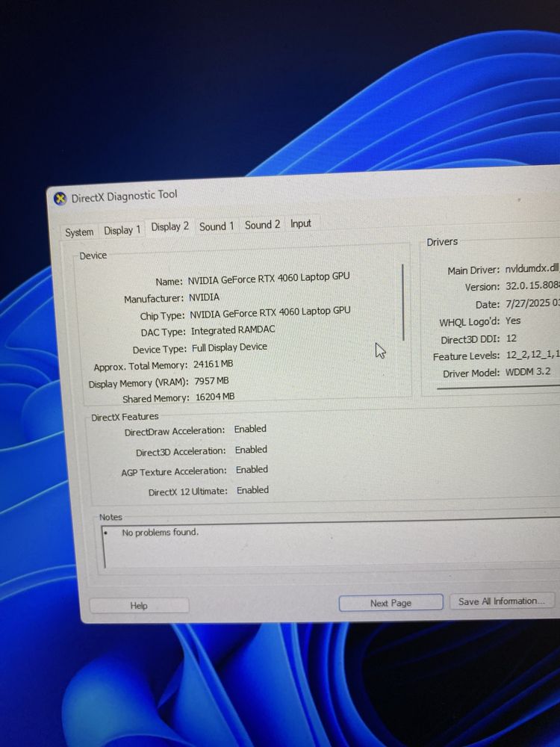Click the Next Page button
This screenshot has width=560, height=747.
point(391,603)
